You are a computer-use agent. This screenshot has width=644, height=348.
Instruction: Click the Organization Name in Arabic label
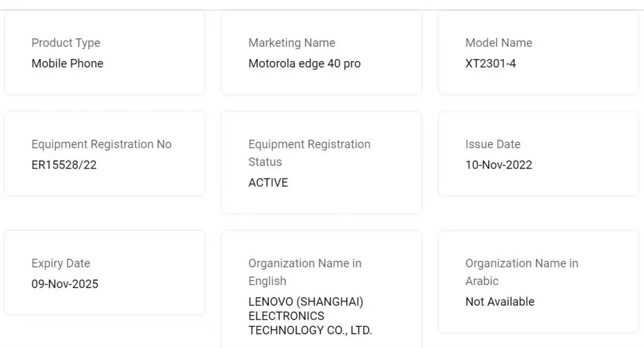point(522,272)
